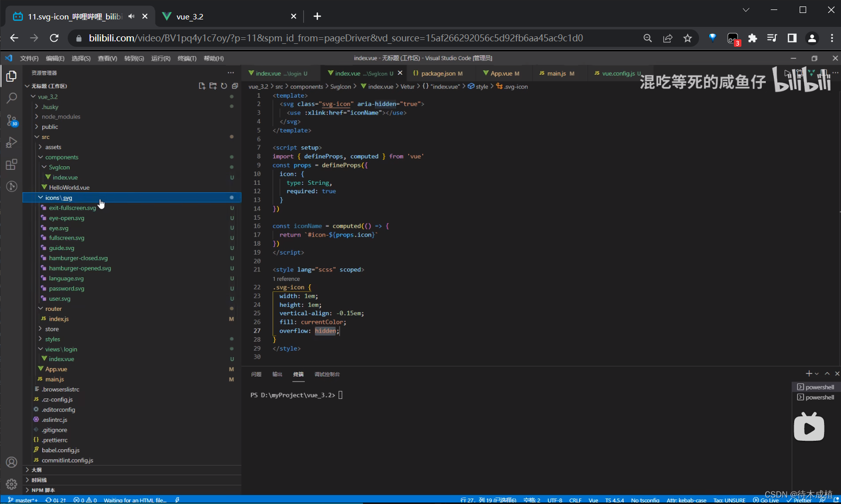Open explorer panel more actions ellipsis
The image size is (841, 504).
click(x=231, y=73)
